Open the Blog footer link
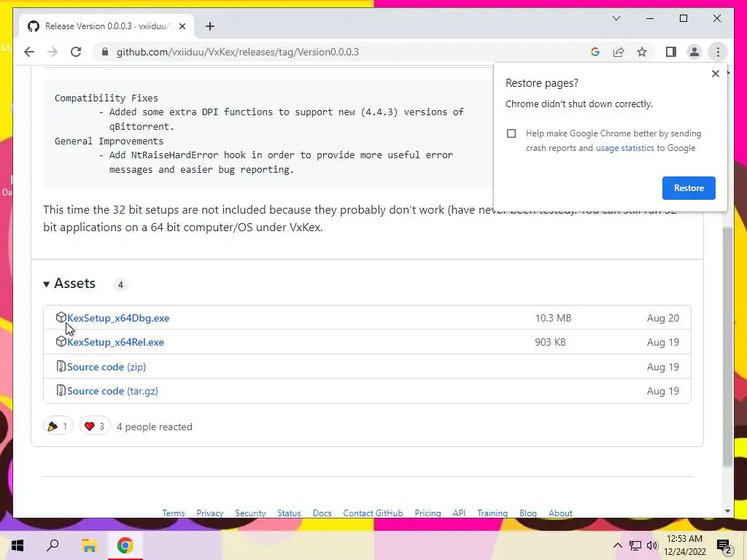 point(528,513)
